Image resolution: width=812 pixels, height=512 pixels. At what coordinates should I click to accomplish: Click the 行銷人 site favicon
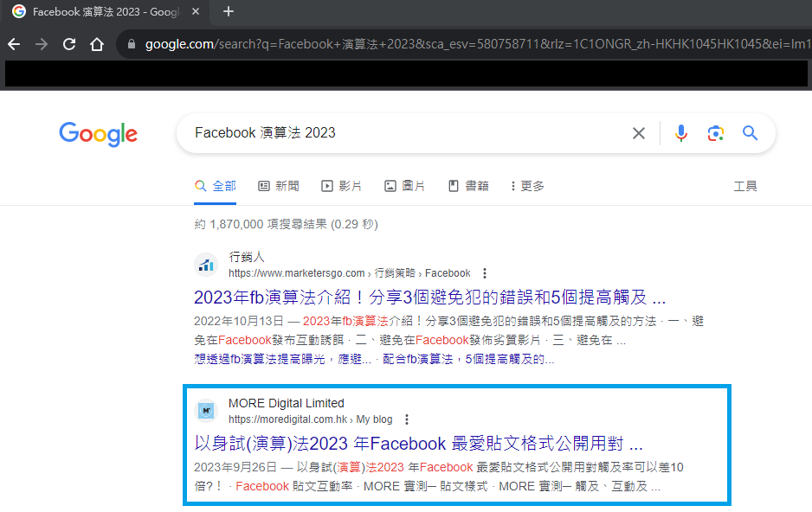pos(206,266)
